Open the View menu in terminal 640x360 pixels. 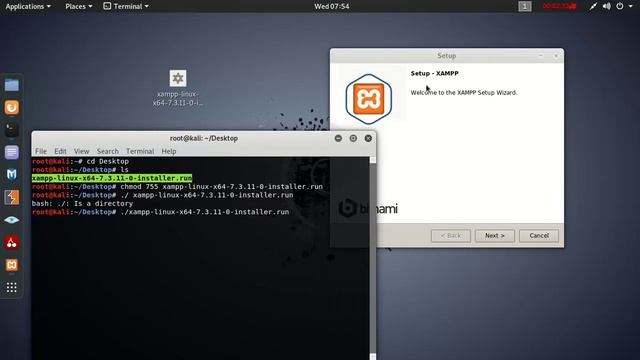coord(81,151)
